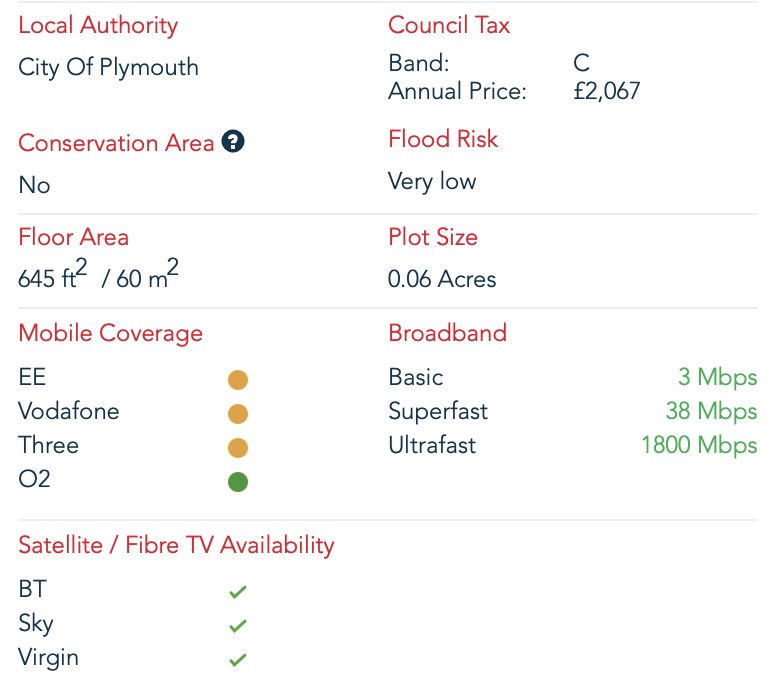Click the Satellite / Fibre TV Availability heading
The width and height of the screenshot is (774, 689).
point(176,546)
